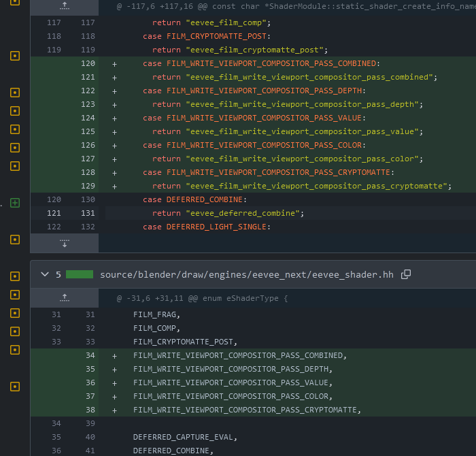Viewport: 476px width, 456px height.
Task: Click the line returning "eevee_film_comp"
Action: coord(211,22)
